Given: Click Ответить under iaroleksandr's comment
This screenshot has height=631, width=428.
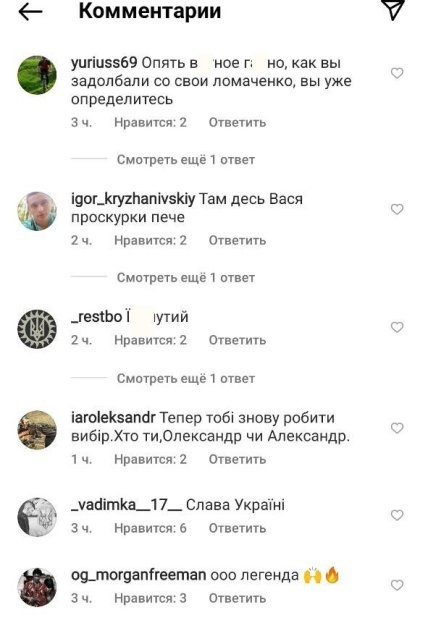Looking at the screenshot, I should click(x=237, y=459).
